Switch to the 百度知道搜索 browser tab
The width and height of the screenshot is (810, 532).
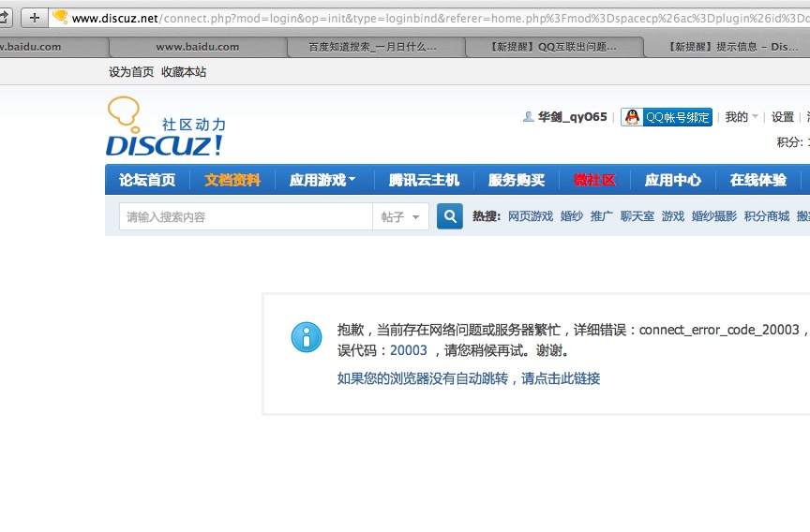pos(372,47)
